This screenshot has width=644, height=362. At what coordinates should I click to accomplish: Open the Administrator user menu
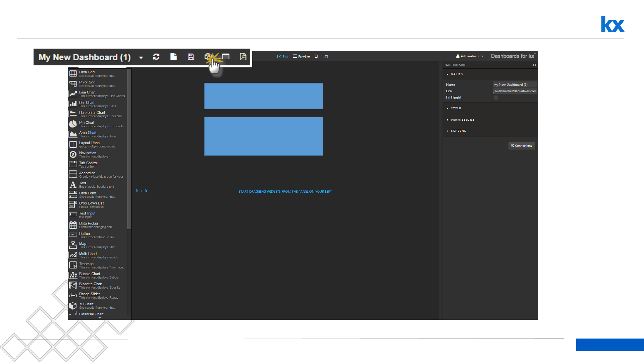[x=470, y=56]
